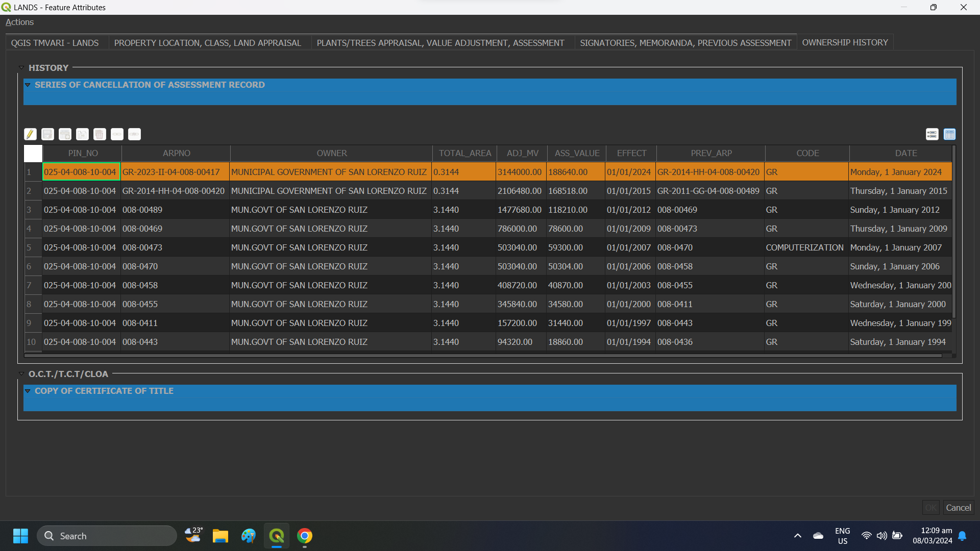Click the add child feature icon

click(65, 134)
